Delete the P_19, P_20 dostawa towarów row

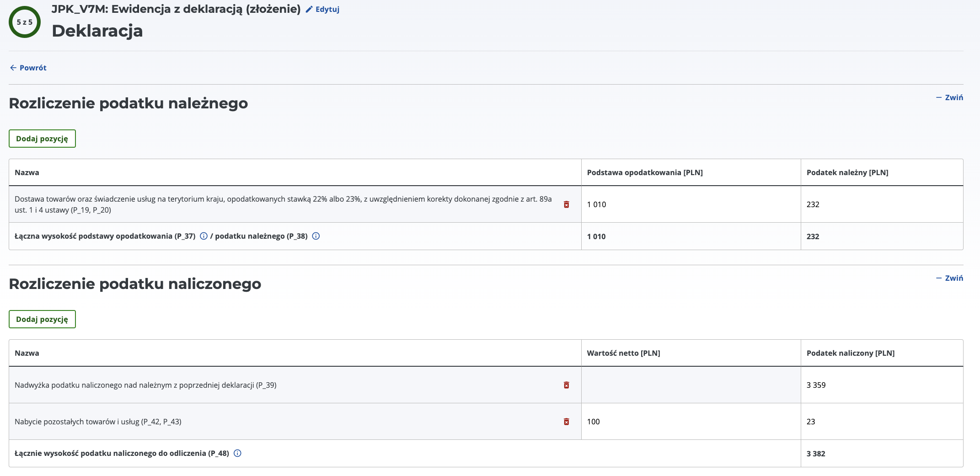(x=566, y=204)
